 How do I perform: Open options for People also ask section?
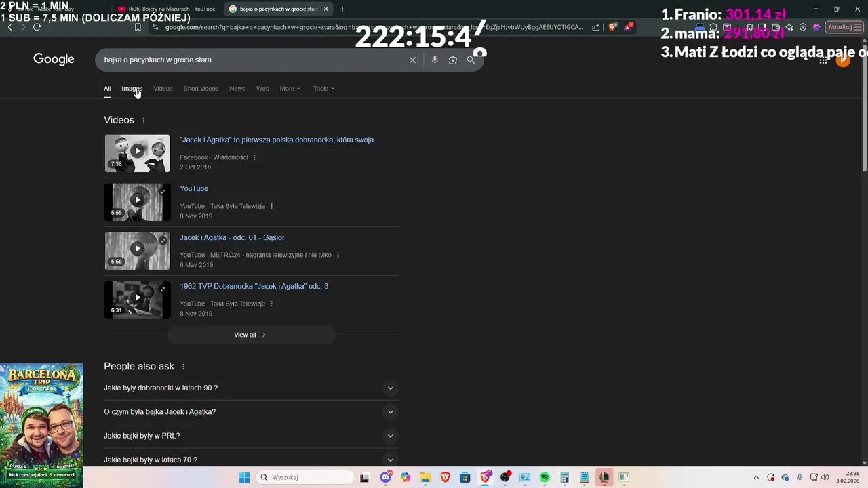tap(183, 367)
